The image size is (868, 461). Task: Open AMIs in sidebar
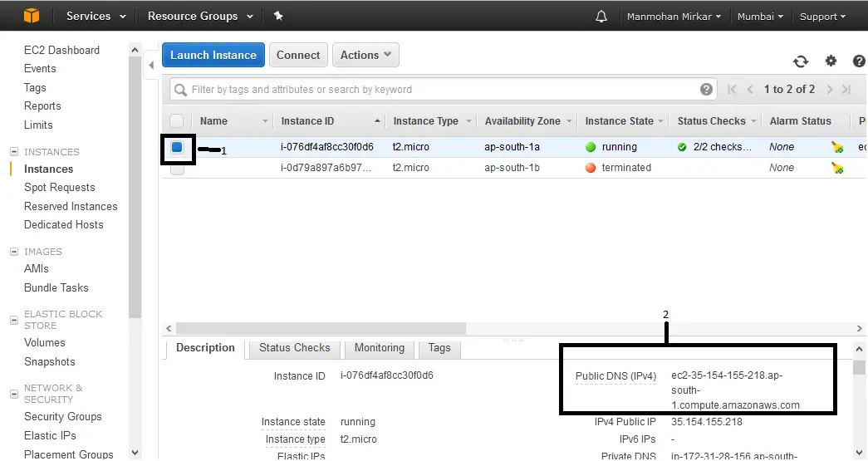pyautogui.click(x=37, y=268)
